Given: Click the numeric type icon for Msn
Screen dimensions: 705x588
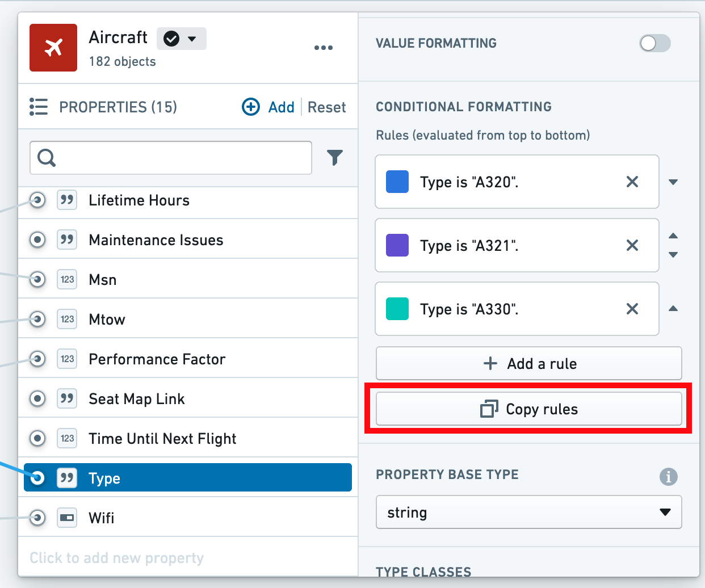Looking at the screenshot, I should click(x=67, y=279).
